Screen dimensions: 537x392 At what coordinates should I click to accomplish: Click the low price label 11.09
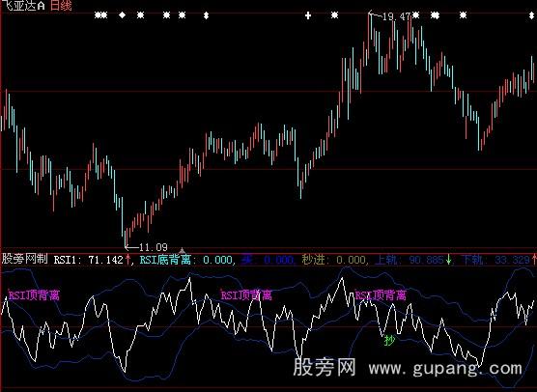(154, 247)
